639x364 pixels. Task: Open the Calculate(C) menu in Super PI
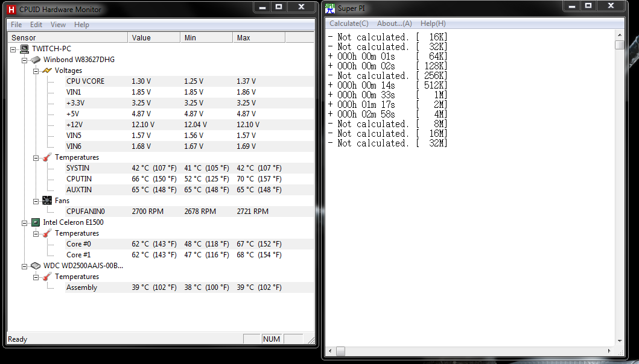click(x=349, y=24)
